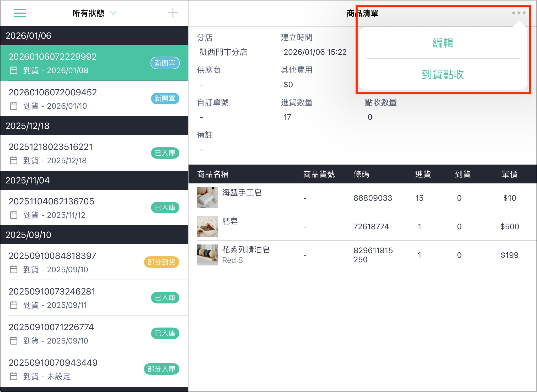Open the hamburger menu
The width and height of the screenshot is (537, 392).
20,13
